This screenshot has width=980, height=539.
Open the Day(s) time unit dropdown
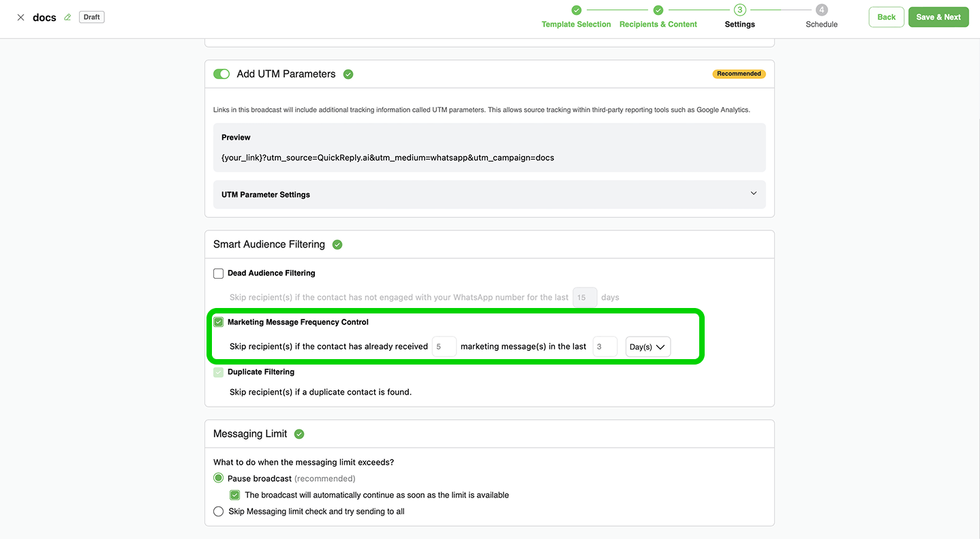coord(647,347)
